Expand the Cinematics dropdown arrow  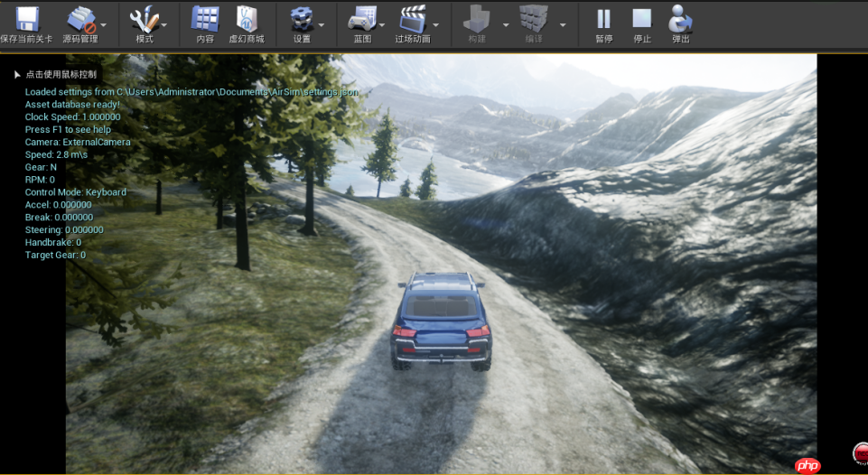click(x=435, y=25)
